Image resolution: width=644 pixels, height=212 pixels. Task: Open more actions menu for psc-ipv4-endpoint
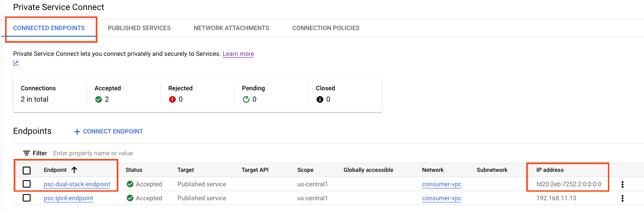click(x=622, y=198)
